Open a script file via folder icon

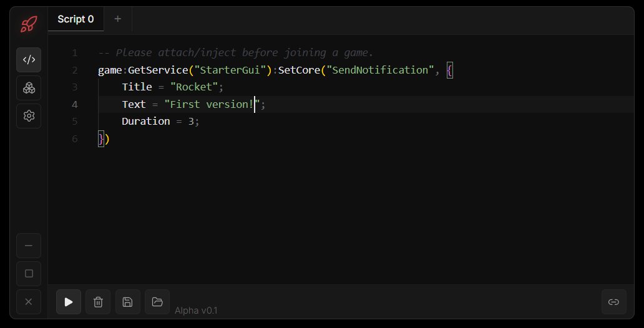157,302
